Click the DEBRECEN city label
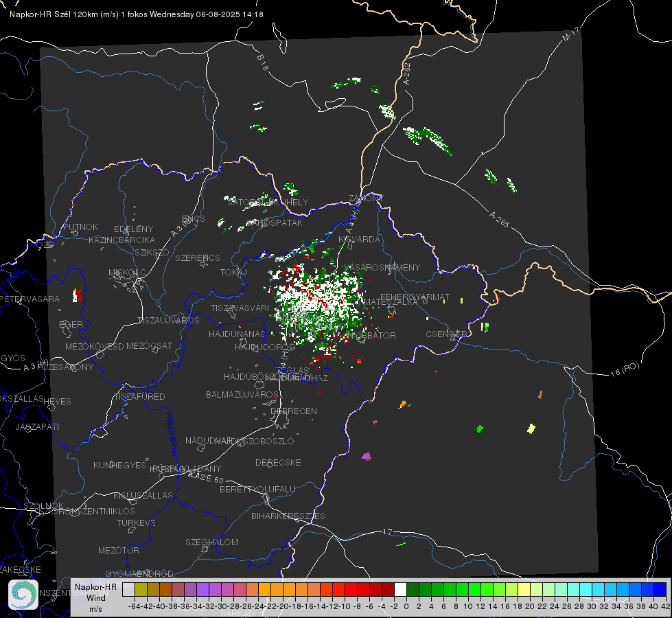The width and height of the screenshot is (672, 618). [x=294, y=411]
